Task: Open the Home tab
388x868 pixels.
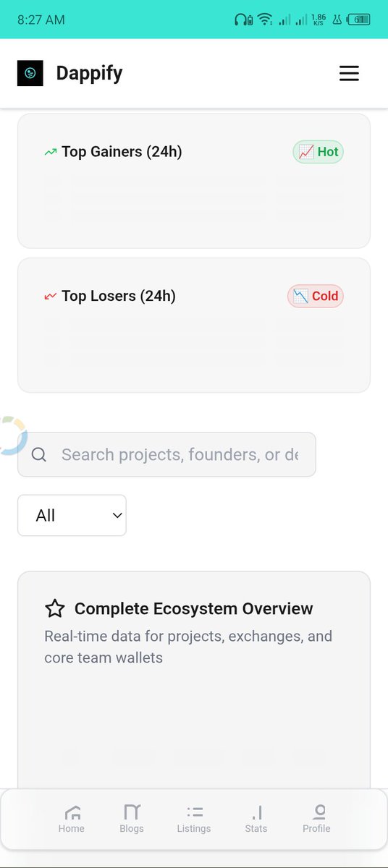Action: (x=72, y=819)
